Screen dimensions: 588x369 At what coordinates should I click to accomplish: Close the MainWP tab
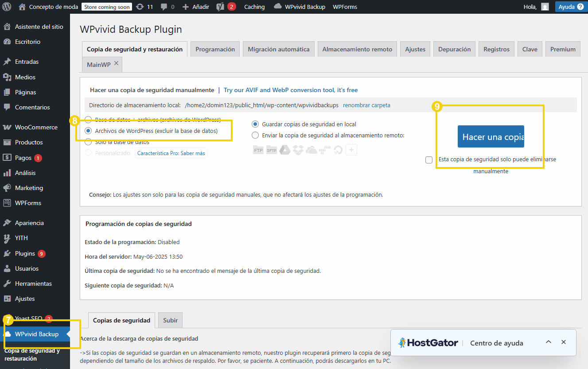(x=117, y=64)
